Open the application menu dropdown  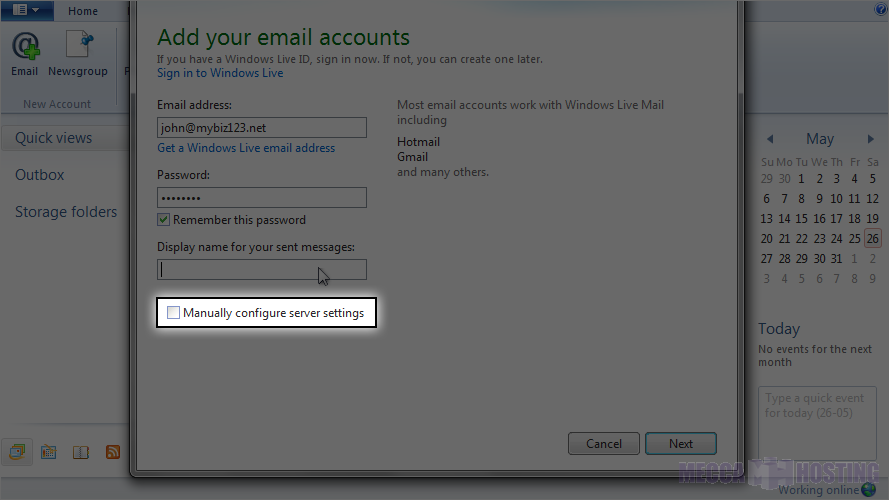(x=27, y=10)
